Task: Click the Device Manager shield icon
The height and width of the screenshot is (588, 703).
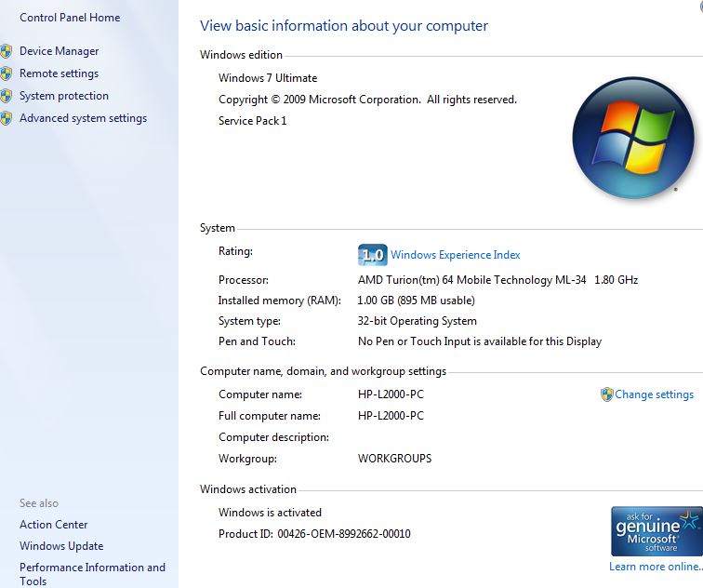Action: pyautogui.click(x=7, y=51)
